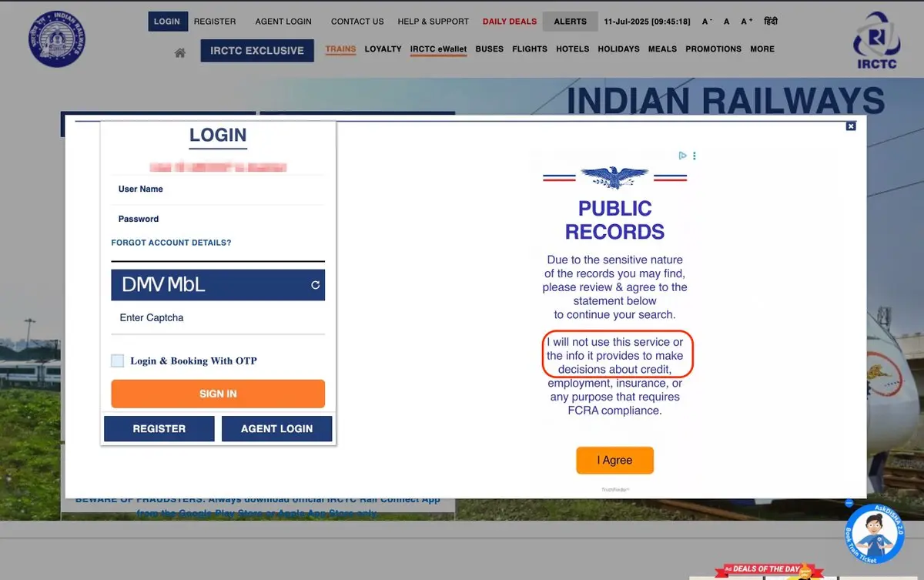The height and width of the screenshot is (580, 924).
Task: Click the IRCTC logo at top right
Action: tap(876, 40)
